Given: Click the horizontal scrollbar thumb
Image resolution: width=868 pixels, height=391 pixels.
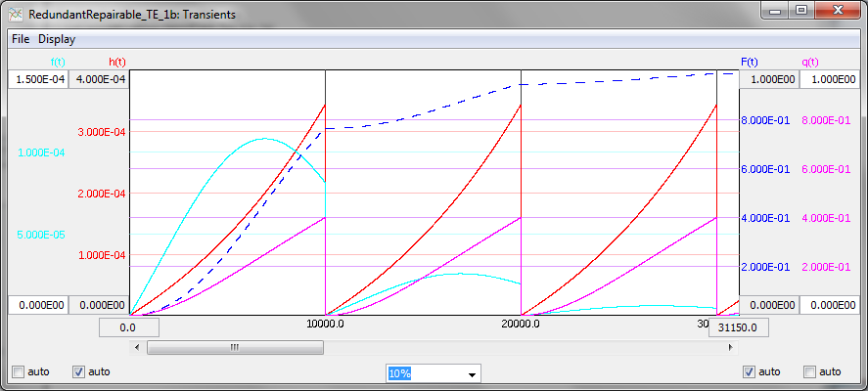Looking at the screenshot, I should (x=234, y=346).
